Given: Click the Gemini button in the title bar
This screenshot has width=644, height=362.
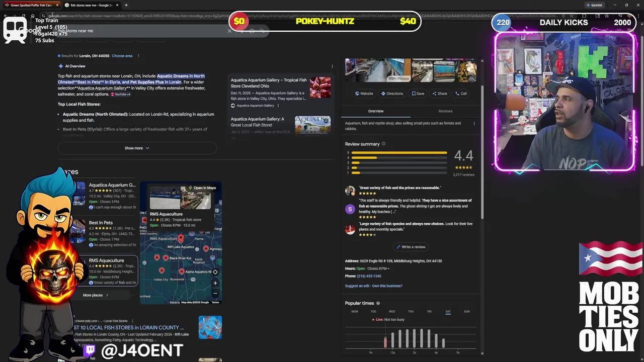Looking at the screenshot, I should (594, 5).
